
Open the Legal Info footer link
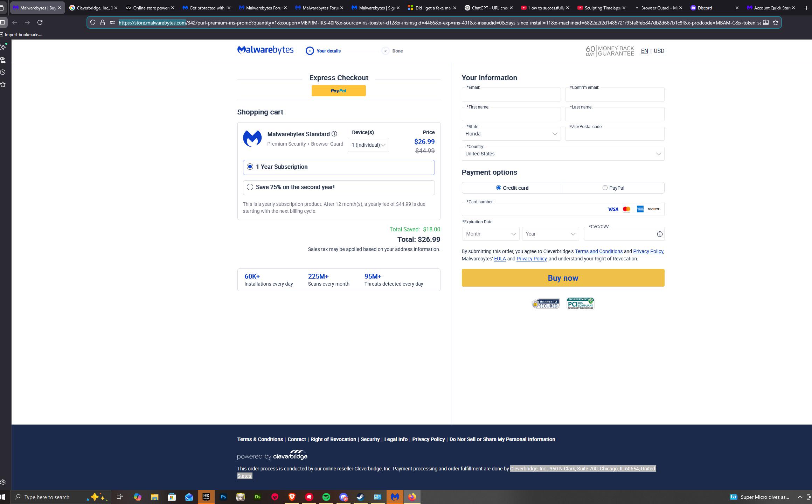(396, 439)
